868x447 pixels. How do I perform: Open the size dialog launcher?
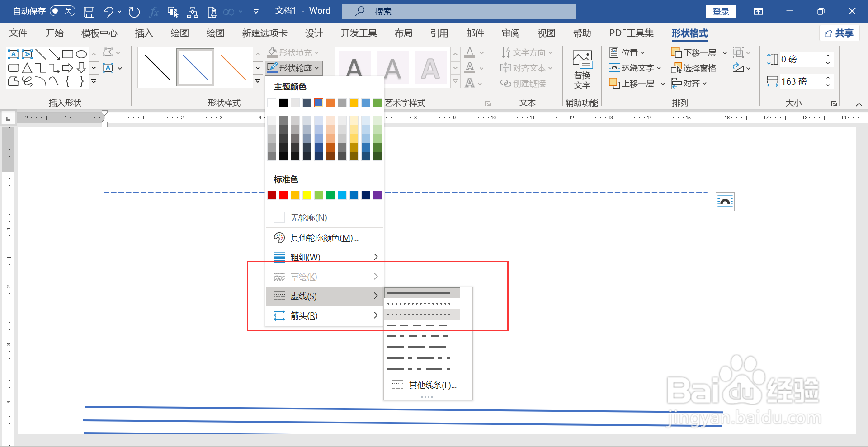[x=834, y=104]
